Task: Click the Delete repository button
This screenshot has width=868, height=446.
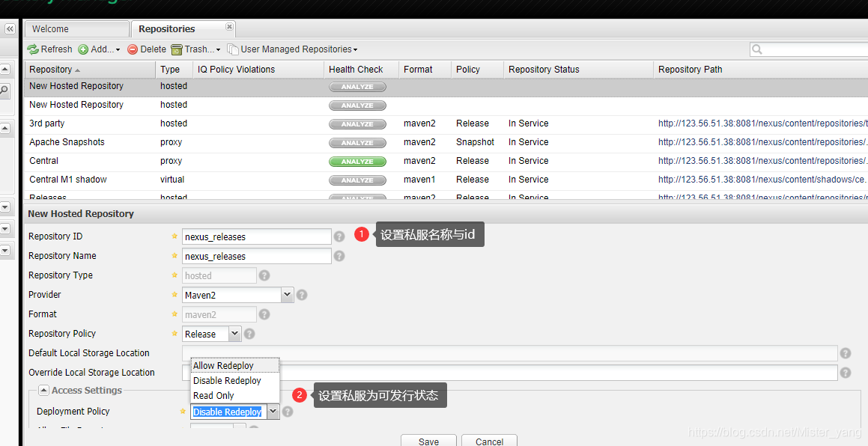Action: [x=147, y=49]
